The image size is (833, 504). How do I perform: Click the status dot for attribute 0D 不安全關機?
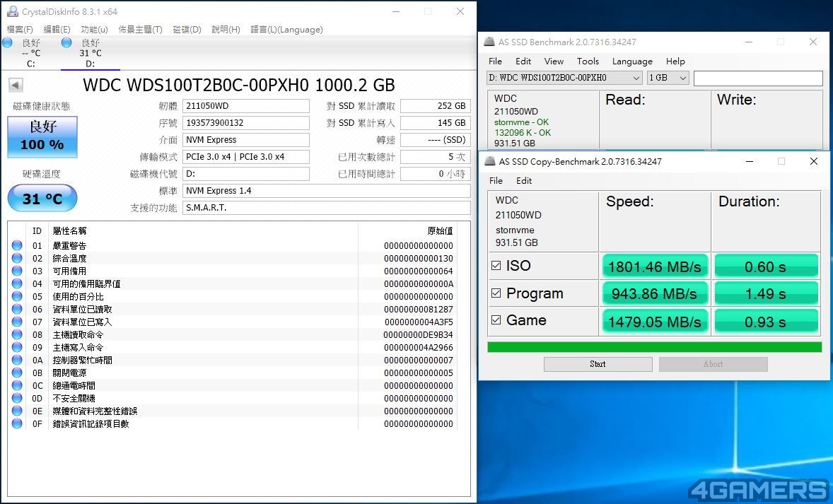tap(17, 398)
